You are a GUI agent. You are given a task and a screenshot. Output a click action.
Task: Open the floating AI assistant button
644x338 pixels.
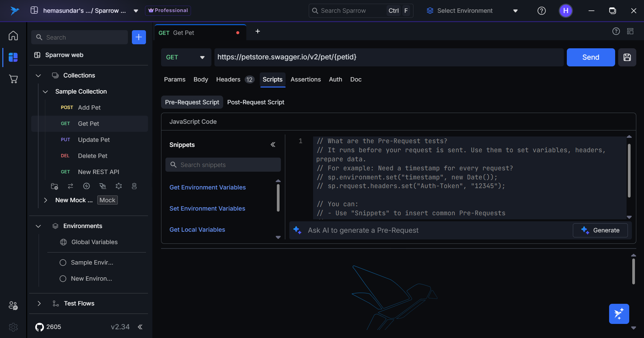619,314
